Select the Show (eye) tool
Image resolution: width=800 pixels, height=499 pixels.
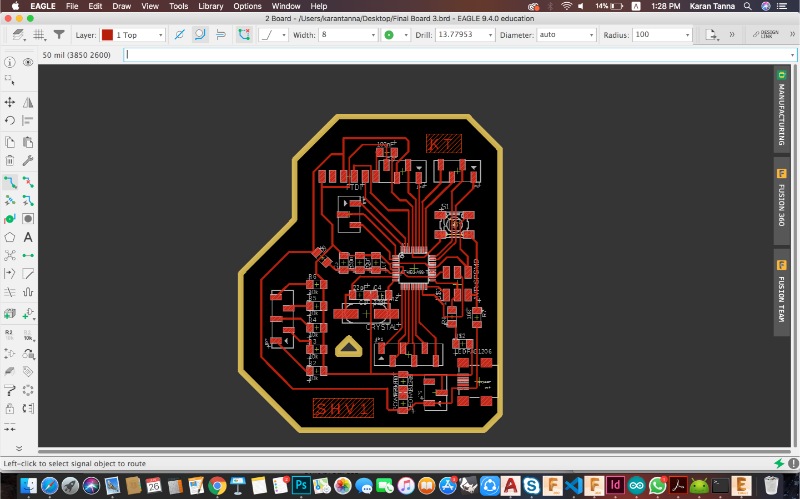pos(28,62)
